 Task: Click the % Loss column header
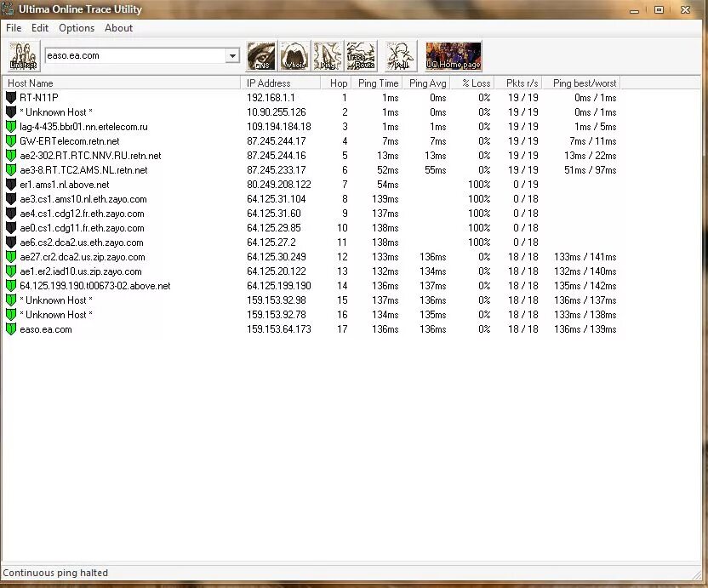(471, 83)
